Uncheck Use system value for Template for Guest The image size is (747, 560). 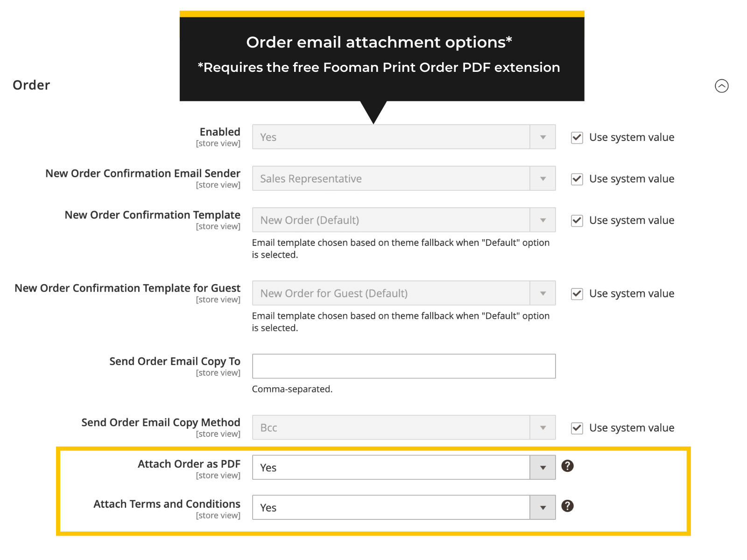click(x=577, y=294)
